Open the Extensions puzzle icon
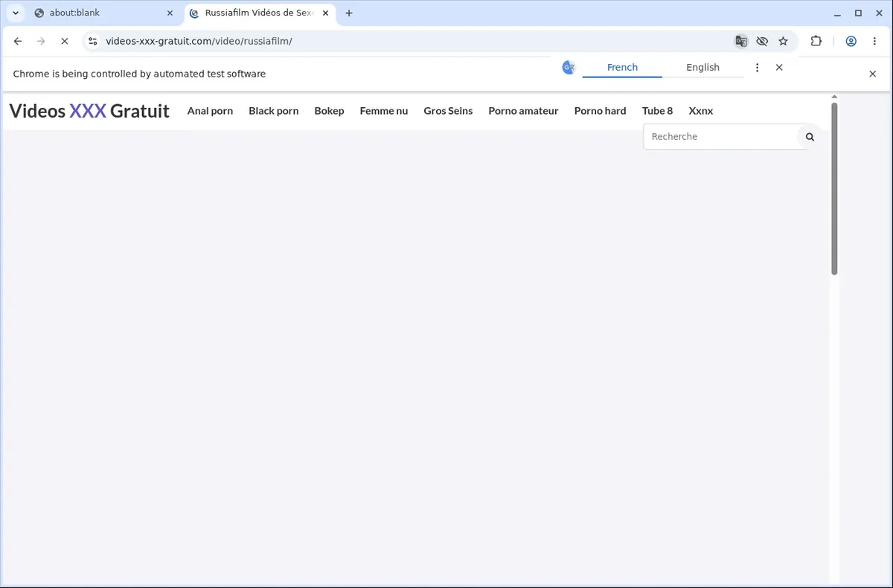Viewport: 893px width, 588px height. click(x=816, y=42)
